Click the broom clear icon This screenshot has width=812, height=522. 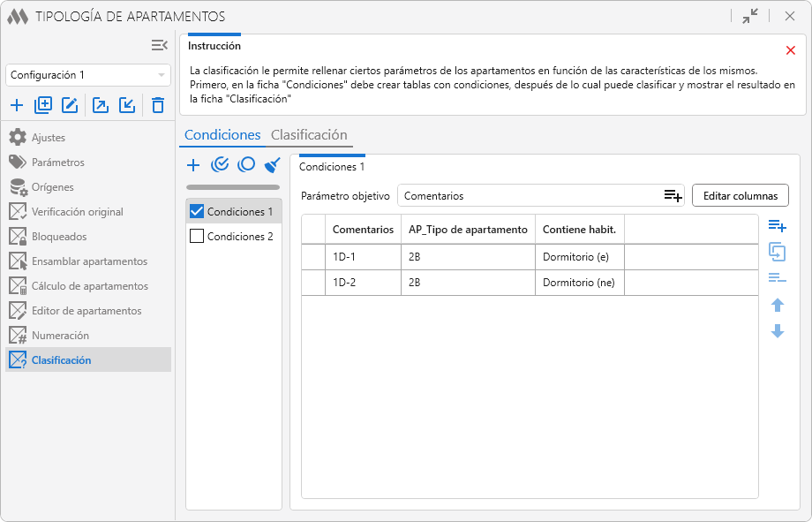click(x=273, y=164)
